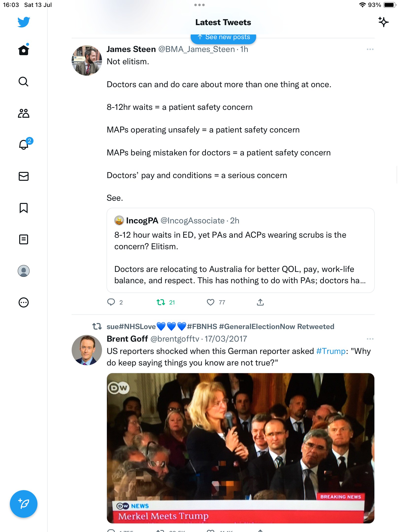The width and height of the screenshot is (399, 532).
Task: Open Notifications bell with 2 badge
Action: click(24, 145)
